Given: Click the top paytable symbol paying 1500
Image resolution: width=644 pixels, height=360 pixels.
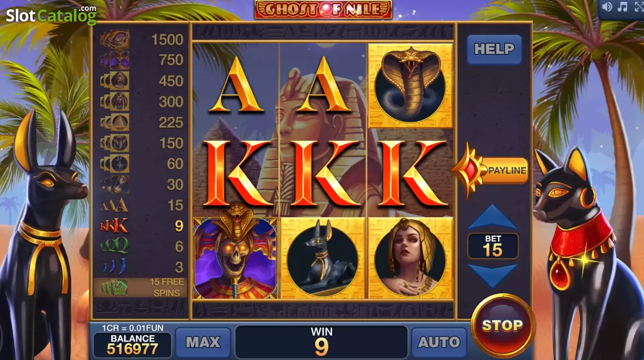Looking at the screenshot, I should [x=141, y=39].
